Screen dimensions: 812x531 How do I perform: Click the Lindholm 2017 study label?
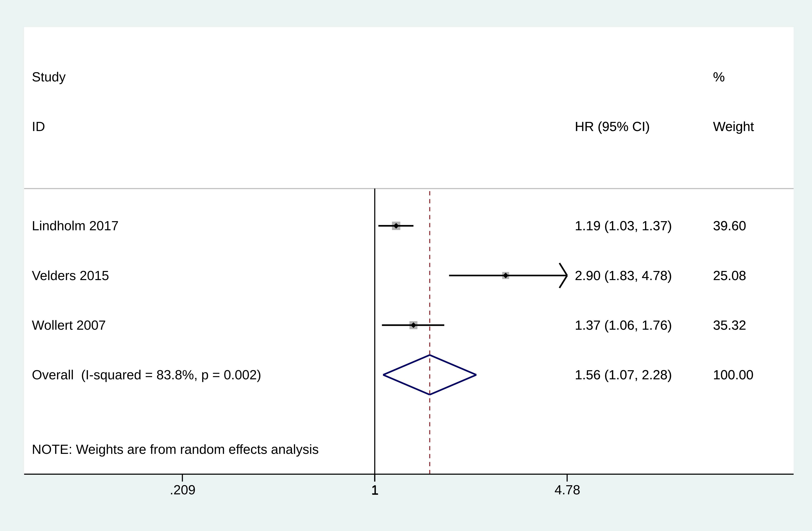[75, 226]
